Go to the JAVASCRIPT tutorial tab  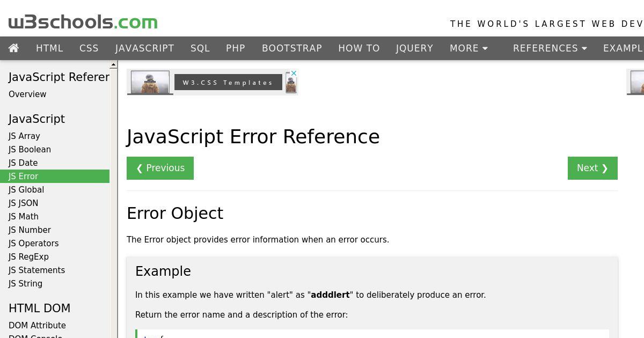(x=144, y=48)
